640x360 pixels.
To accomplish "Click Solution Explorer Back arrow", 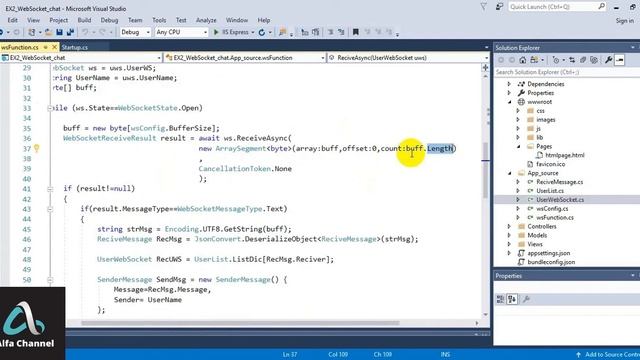I will tap(501, 60).
